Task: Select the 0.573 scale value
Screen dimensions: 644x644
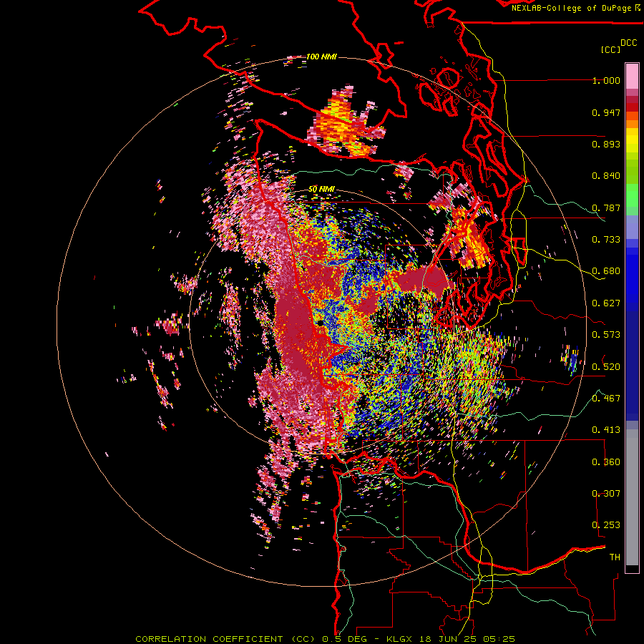Action: 606,335
